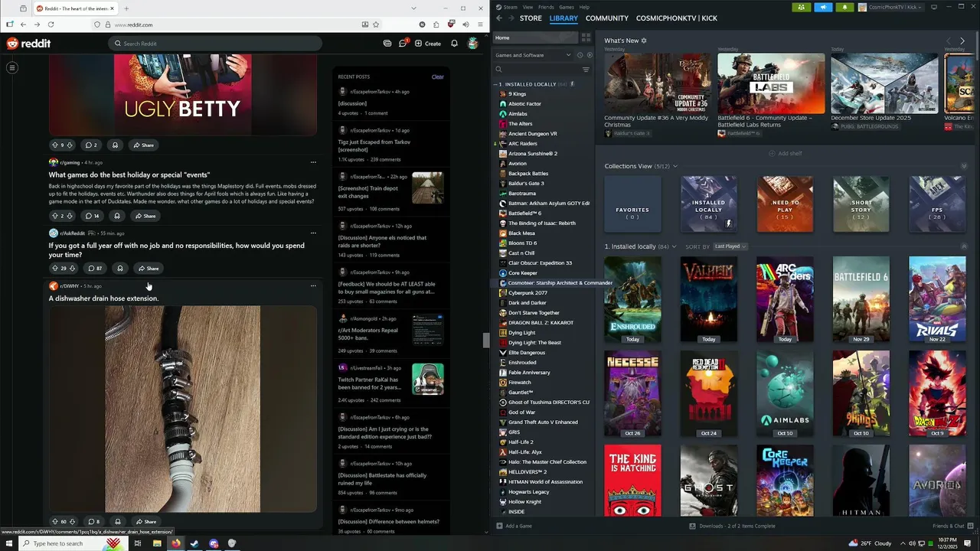
Task: Bookmark the page with the star icon
Action: 376,24
